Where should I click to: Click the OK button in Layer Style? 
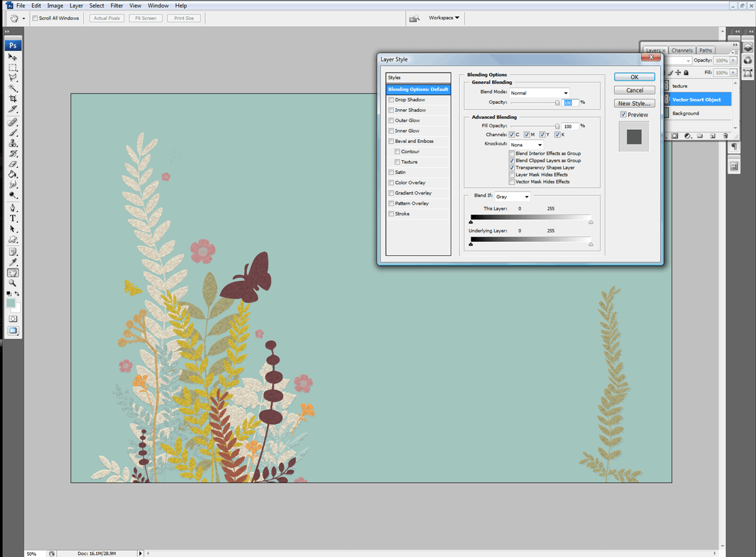click(x=634, y=77)
